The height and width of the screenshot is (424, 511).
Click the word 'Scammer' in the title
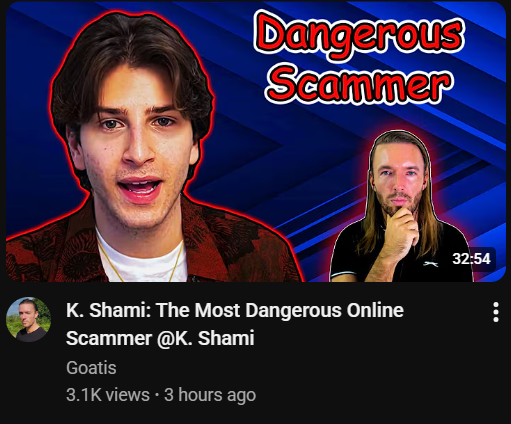coord(109,338)
